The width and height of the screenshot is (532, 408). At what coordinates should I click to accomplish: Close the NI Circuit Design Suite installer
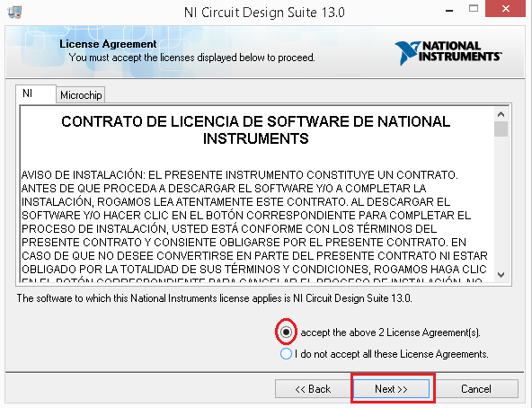(506, 8)
